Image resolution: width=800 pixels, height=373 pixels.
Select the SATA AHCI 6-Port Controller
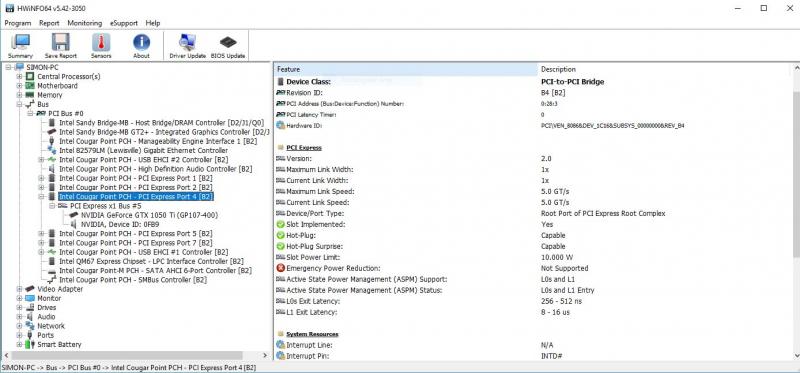(155, 270)
